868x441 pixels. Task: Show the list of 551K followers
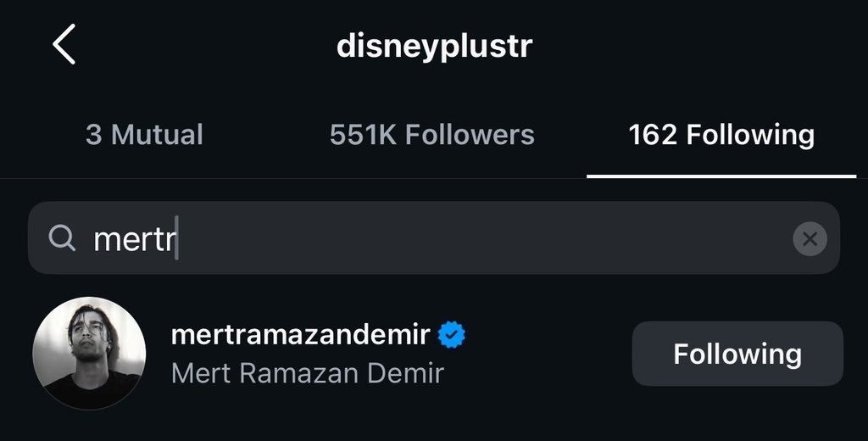(x=432, y=134)
